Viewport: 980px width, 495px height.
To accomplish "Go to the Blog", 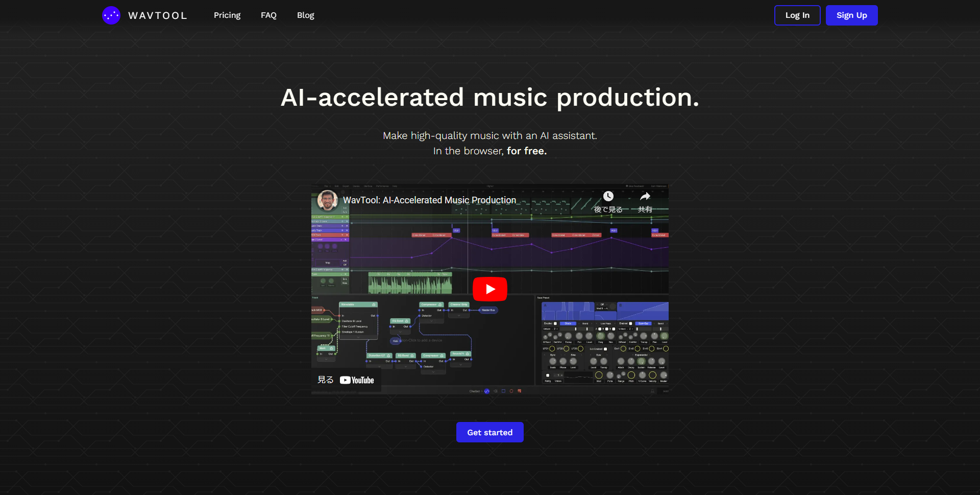I will 306,15.
